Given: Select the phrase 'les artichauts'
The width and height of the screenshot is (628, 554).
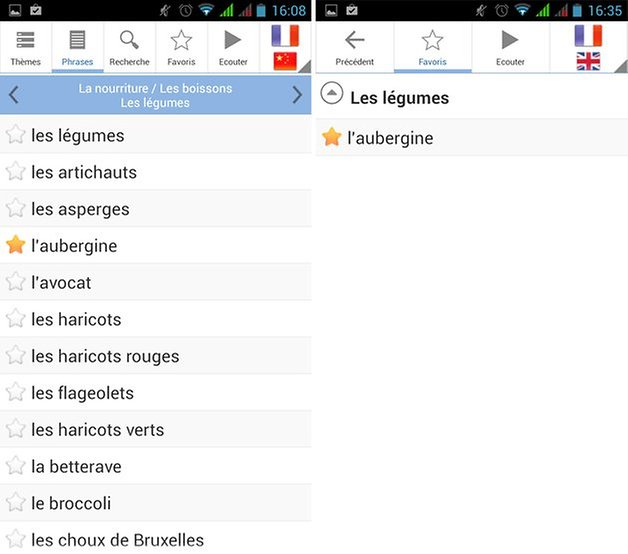Looking at the screenshot, I should [84, 172].
